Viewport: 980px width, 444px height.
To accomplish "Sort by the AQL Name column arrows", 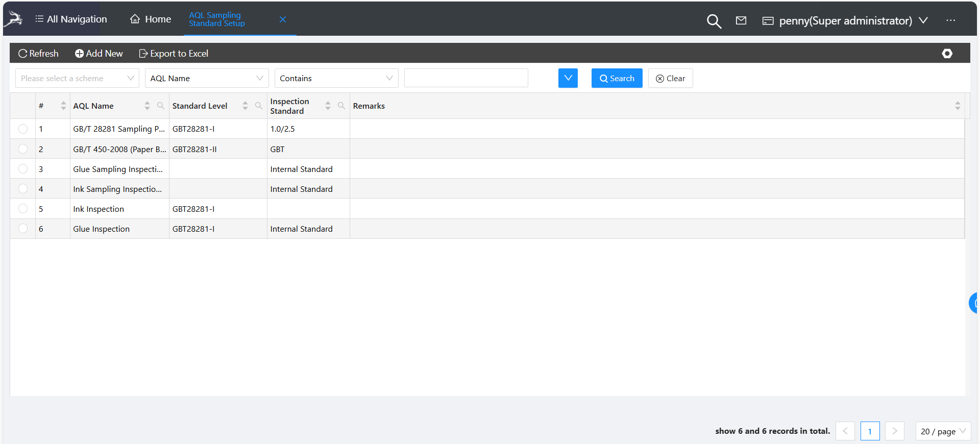I will click(147, 106).
